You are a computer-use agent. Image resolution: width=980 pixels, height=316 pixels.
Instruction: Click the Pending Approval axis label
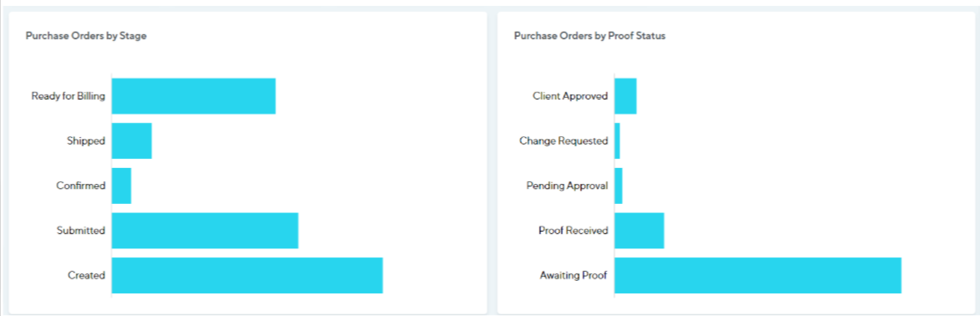tap(568, 186)
